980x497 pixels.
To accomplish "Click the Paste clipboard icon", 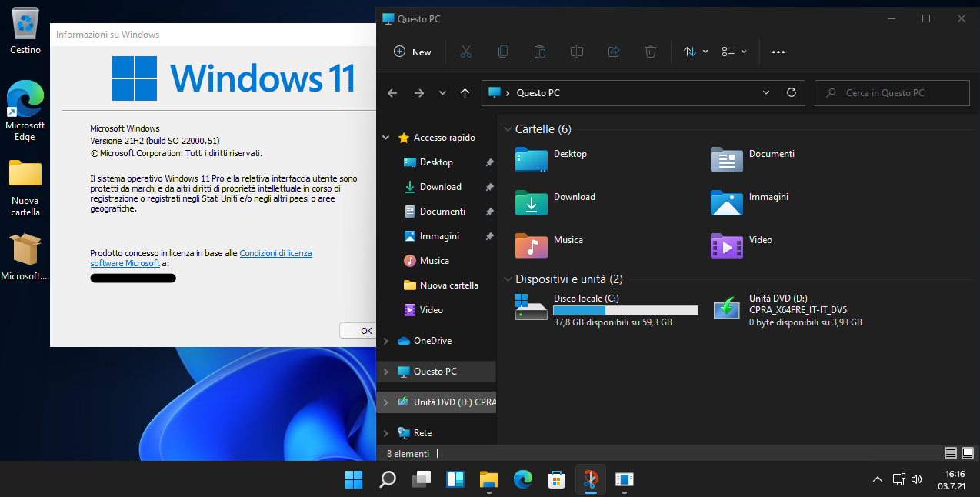I will tap(539, 52).
